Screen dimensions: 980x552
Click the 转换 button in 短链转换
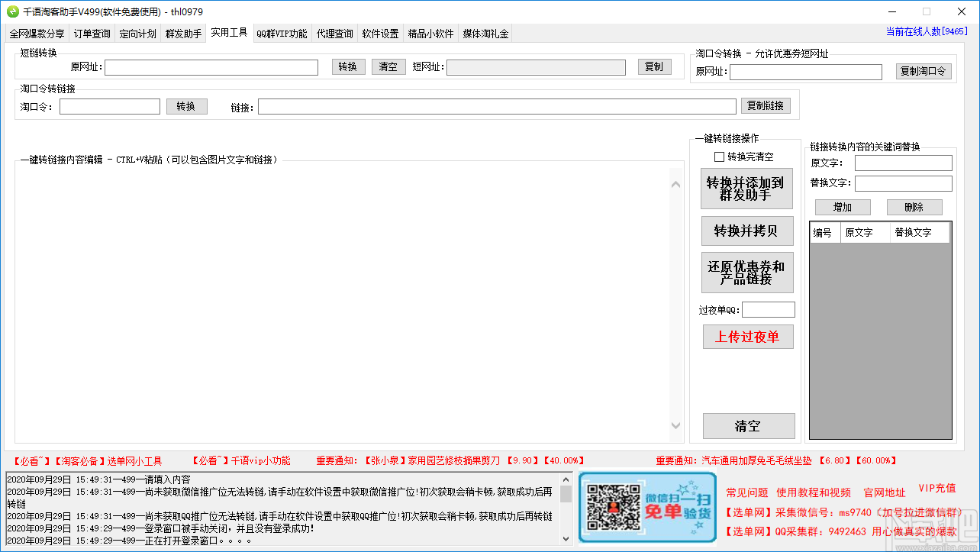coord(348,67)
